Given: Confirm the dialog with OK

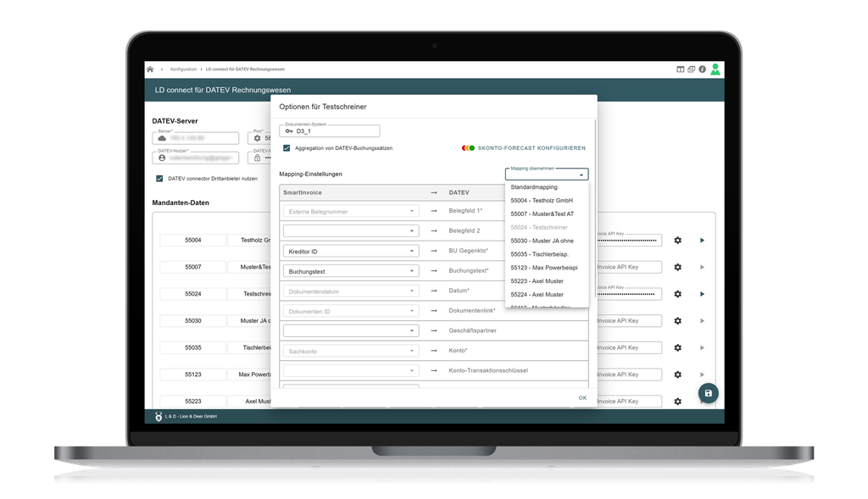Looking at the screenshot, I should 582,398.
